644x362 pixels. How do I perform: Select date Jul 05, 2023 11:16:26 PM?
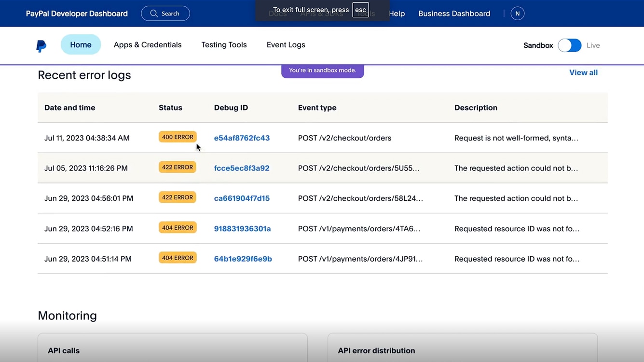(86, 168)
